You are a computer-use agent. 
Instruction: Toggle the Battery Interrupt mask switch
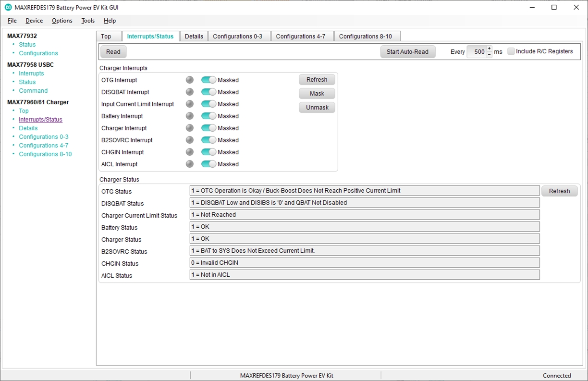(x=208, y=116)
